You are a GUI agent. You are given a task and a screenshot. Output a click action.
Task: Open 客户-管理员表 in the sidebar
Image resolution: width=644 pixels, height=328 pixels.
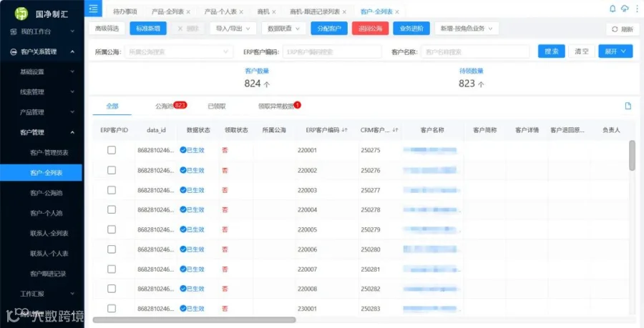pos(49,152)
